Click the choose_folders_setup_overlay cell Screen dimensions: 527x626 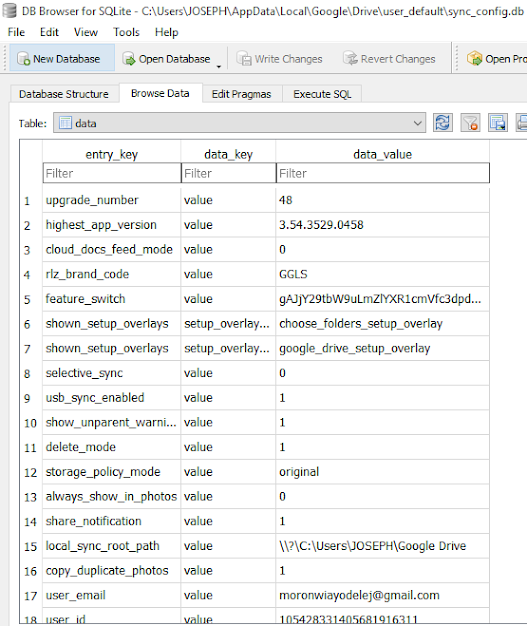tap(383, 324)
